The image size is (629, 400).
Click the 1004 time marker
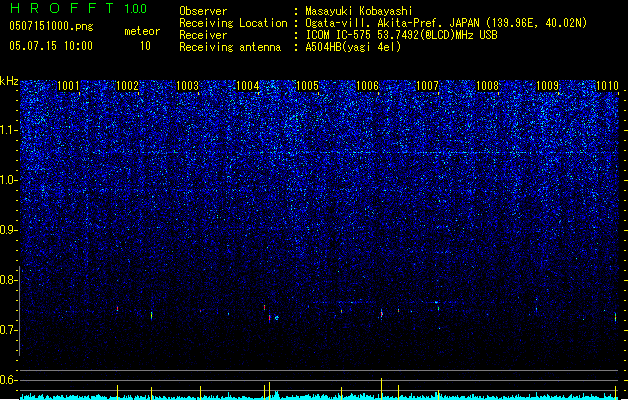[248, 86]
